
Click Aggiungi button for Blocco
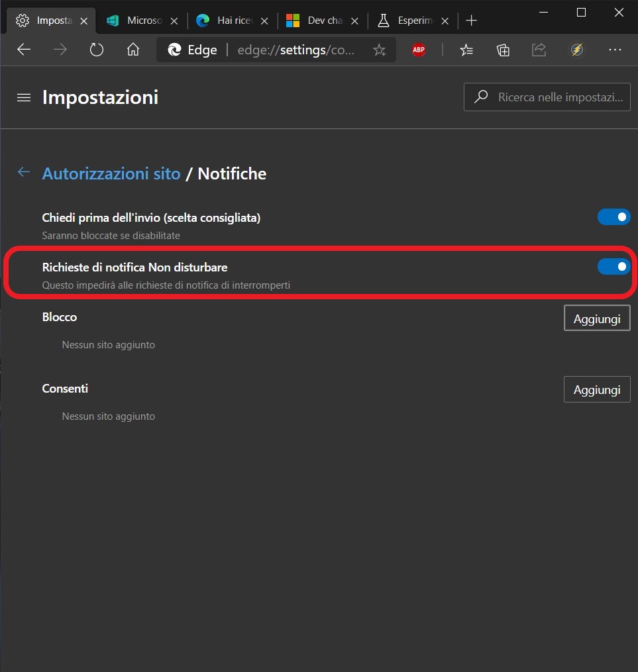597,318
